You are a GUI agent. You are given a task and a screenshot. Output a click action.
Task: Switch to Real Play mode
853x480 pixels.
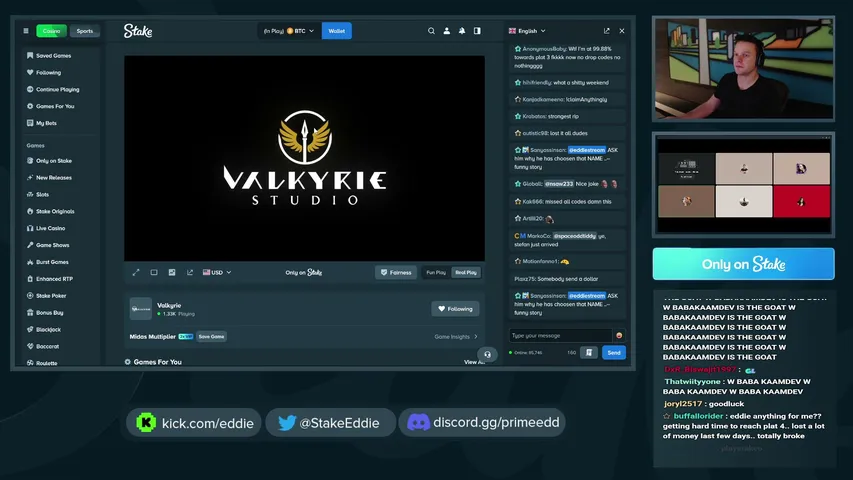pos(466,272)
